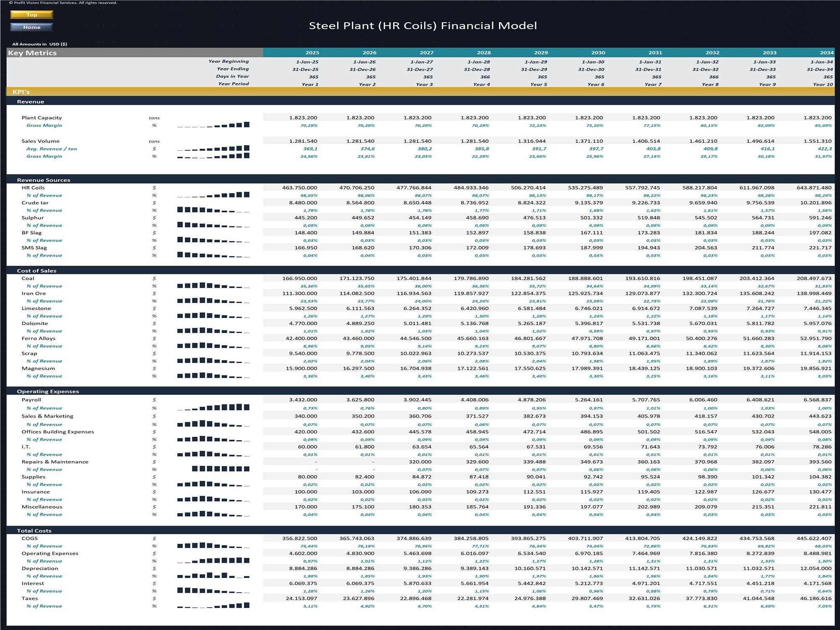The image size is (840, 630).
Task: Click the yellow Top button
Action: pos(32,15)
